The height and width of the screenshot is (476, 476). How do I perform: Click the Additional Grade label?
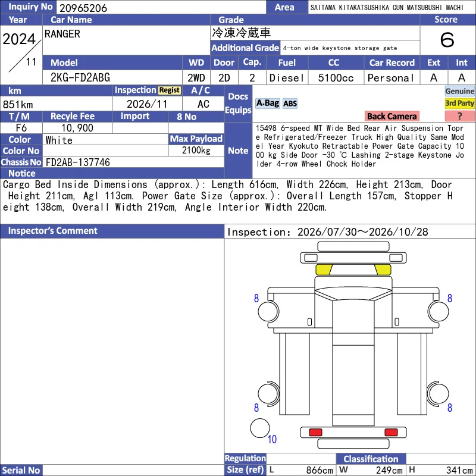[245, 48]
